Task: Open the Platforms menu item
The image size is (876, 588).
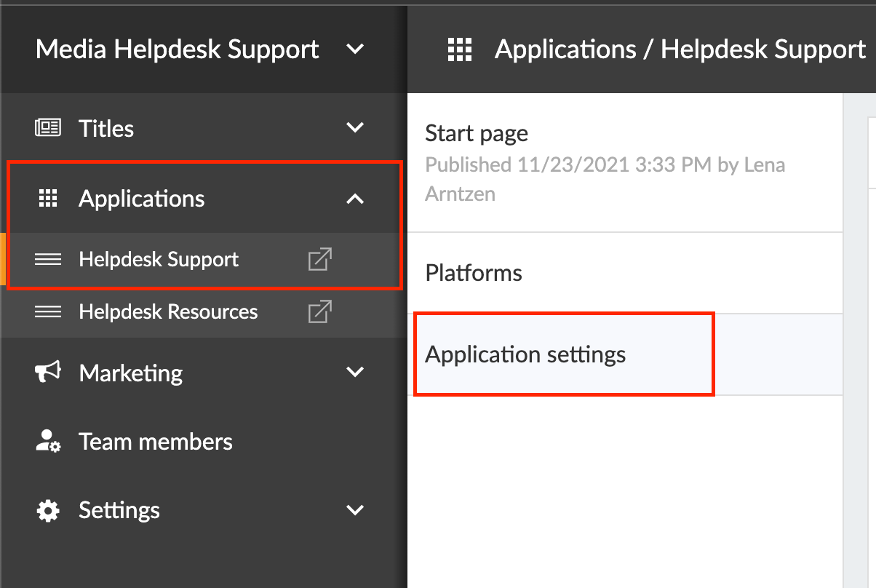Action: click(474, 273)
